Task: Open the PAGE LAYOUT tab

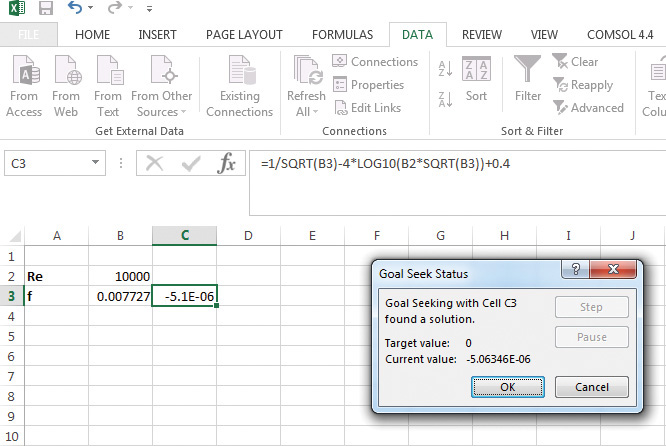Action: 244,35
